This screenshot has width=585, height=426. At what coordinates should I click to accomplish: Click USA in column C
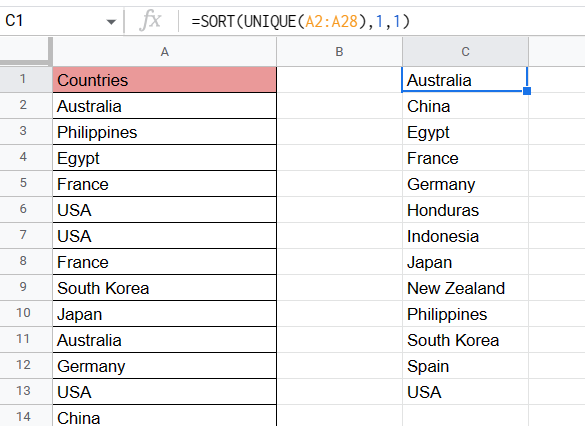(x=465, y=392)
